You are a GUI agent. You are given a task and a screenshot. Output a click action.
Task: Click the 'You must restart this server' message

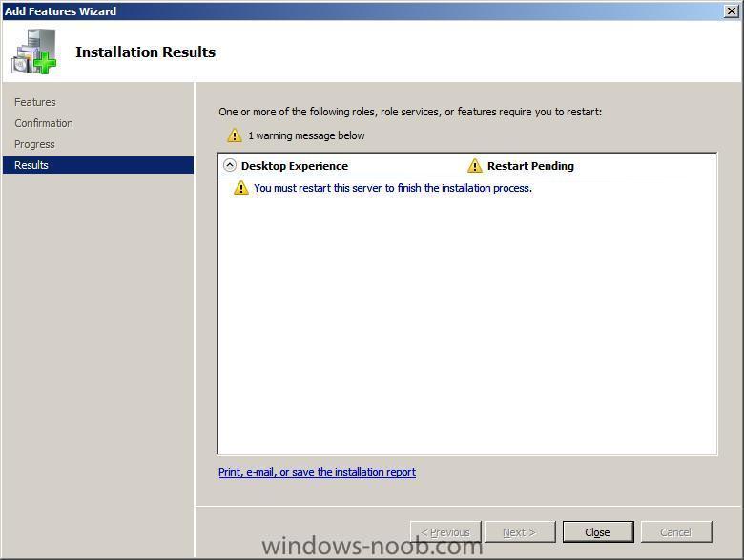tap(393, 188)
